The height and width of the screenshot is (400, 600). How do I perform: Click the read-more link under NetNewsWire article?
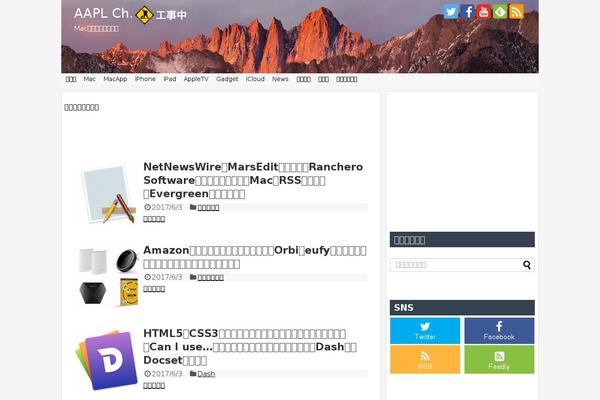point(154,219)
